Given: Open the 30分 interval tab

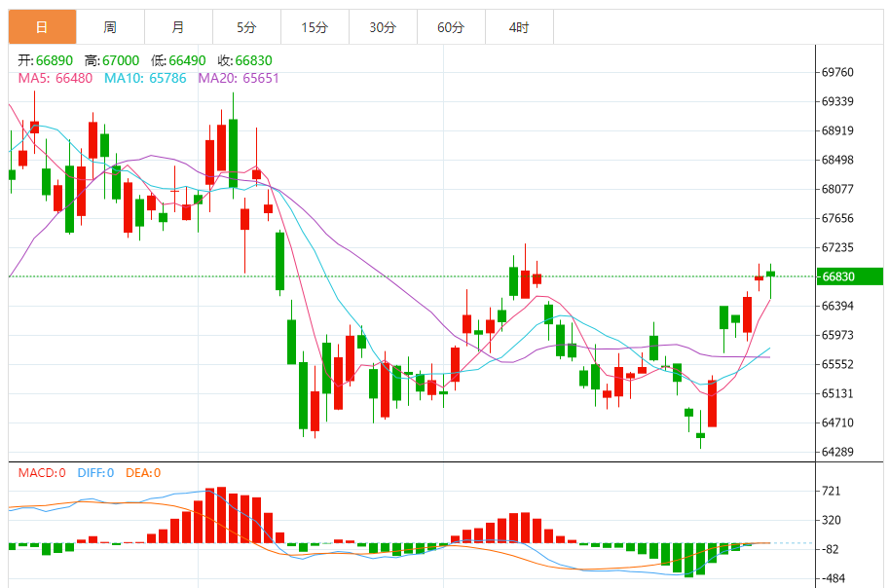Looking at the screenshot, I should click(383, 27).
